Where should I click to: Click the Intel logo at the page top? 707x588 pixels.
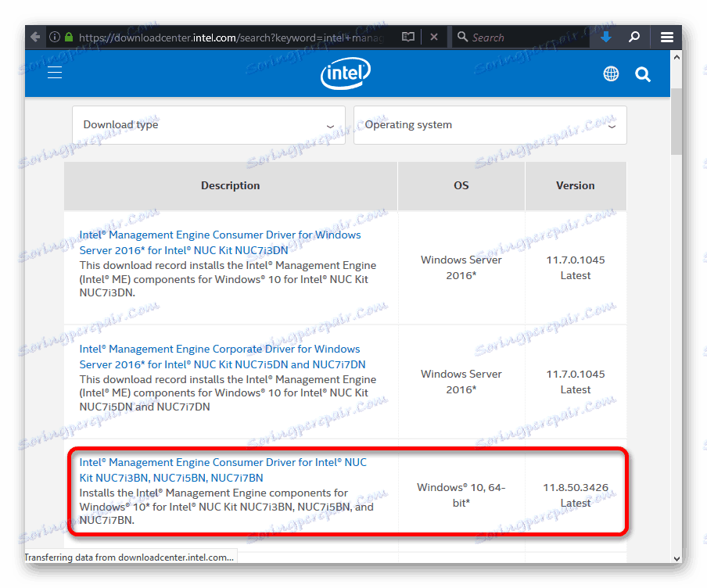point(345,73)
